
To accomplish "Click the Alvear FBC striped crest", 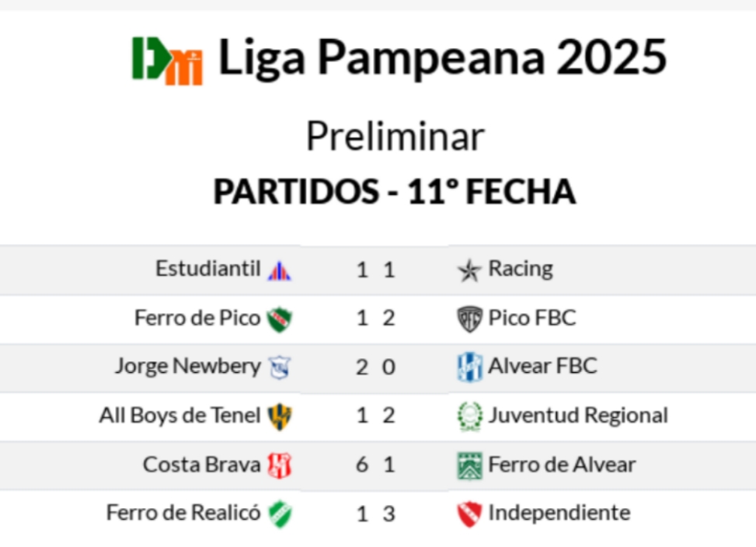I will click(469, 367).
